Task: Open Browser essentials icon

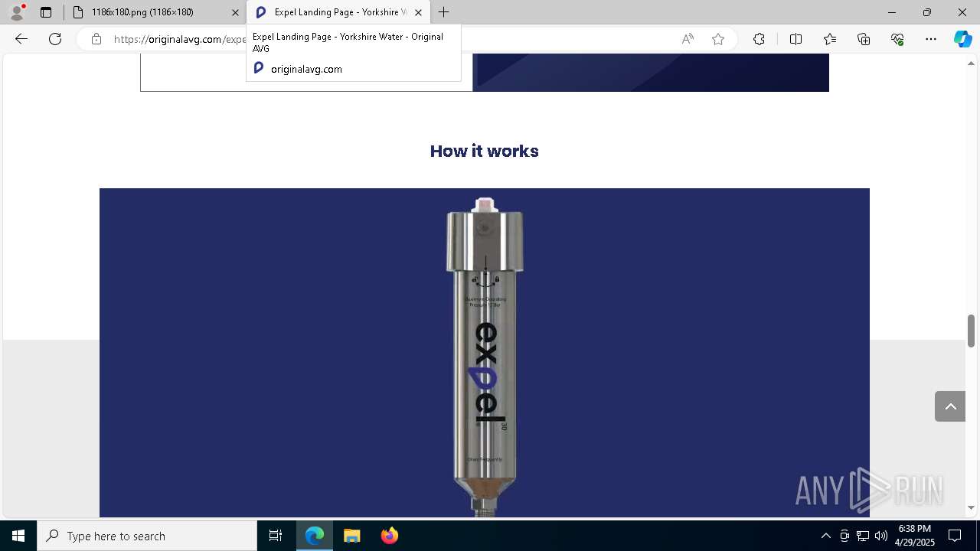Action: pyautogui.click(x=897, y=39)
